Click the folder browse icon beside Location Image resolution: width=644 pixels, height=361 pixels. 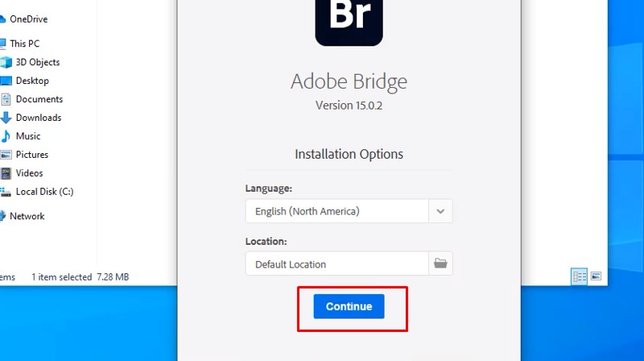point(440,263)
